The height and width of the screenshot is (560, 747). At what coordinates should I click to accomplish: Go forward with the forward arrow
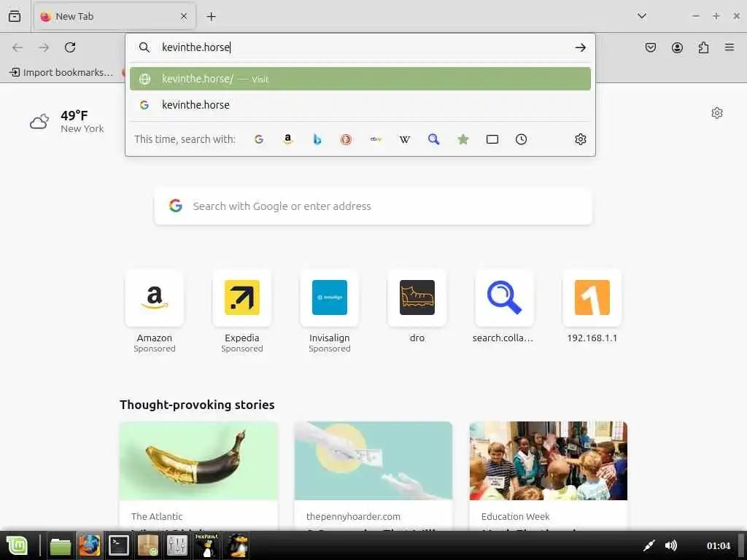[44, 47]
